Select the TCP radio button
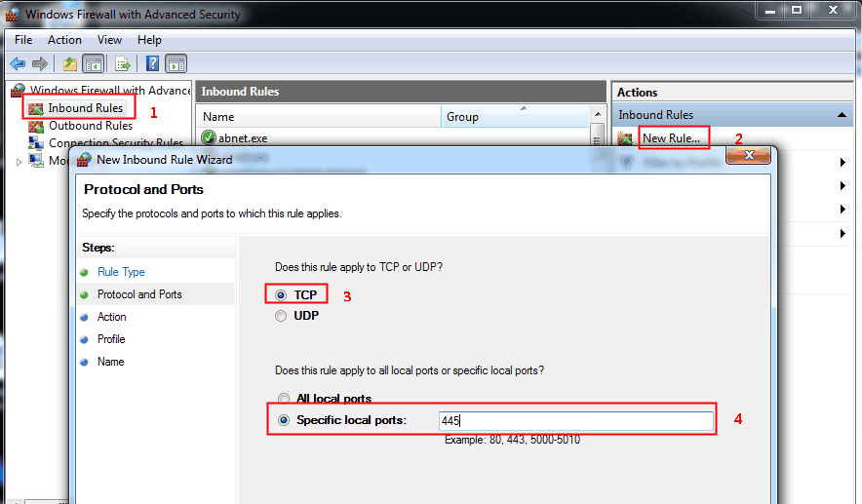The image size is (862, 504). [x=281, y=295]
